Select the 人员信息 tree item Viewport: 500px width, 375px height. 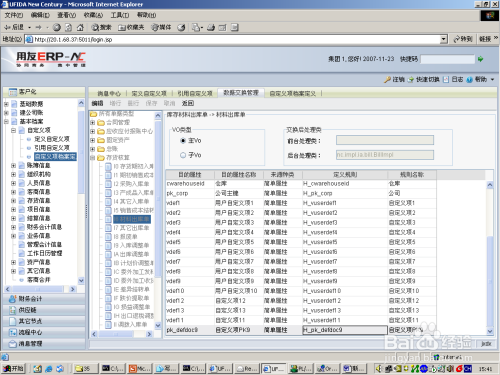38,183
